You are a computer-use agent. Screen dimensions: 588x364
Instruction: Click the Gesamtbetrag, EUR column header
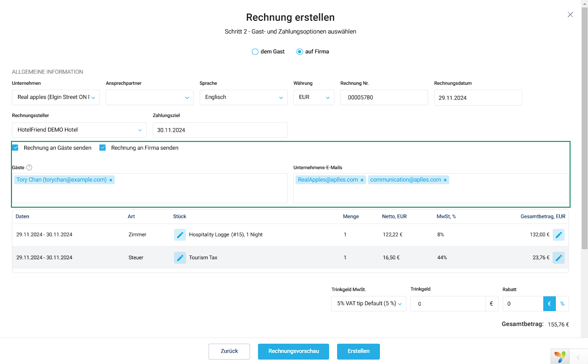[x=543, y=216]
